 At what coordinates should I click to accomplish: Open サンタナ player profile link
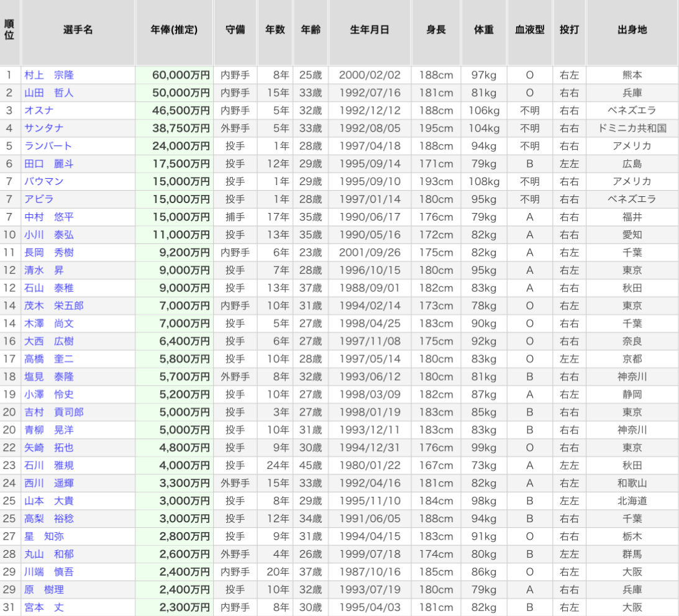44,129
